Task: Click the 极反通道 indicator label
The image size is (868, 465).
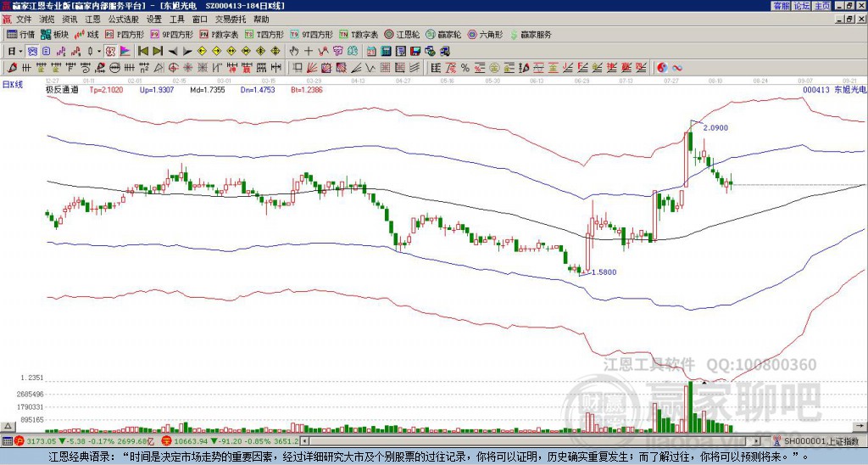Action: [x=62, y=90]
